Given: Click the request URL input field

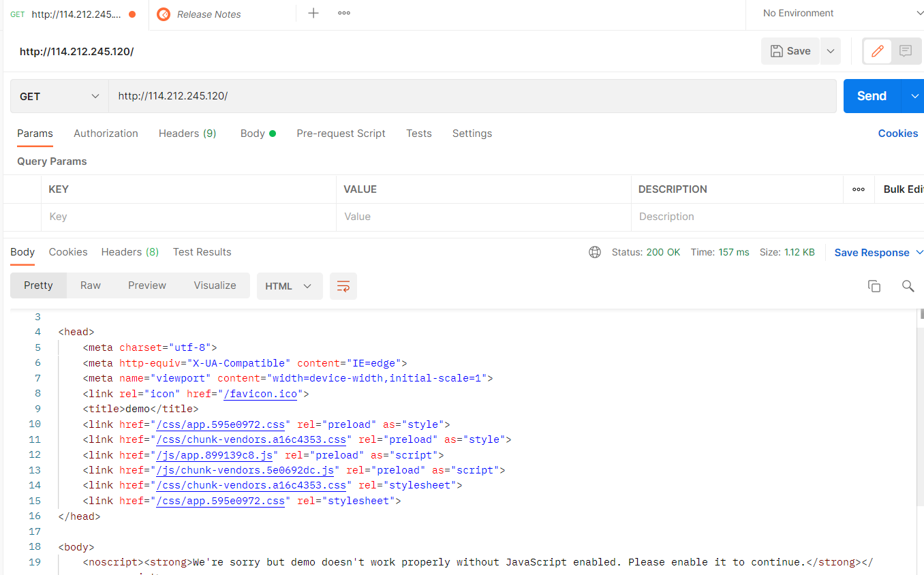Looking at the screenshot, I should [472, 96].
